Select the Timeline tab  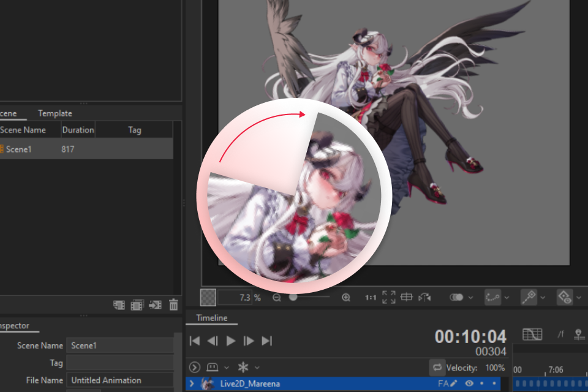(x=212, y=318)
